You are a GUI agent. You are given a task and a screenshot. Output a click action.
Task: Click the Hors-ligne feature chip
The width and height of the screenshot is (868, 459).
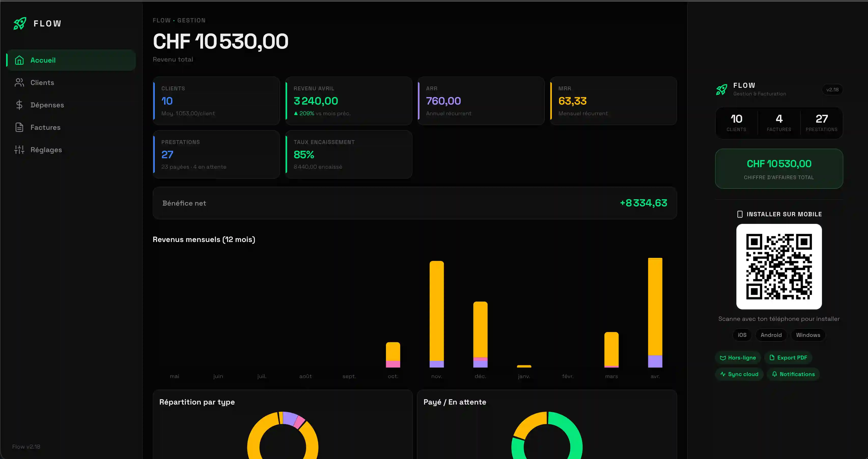point(738,358)
